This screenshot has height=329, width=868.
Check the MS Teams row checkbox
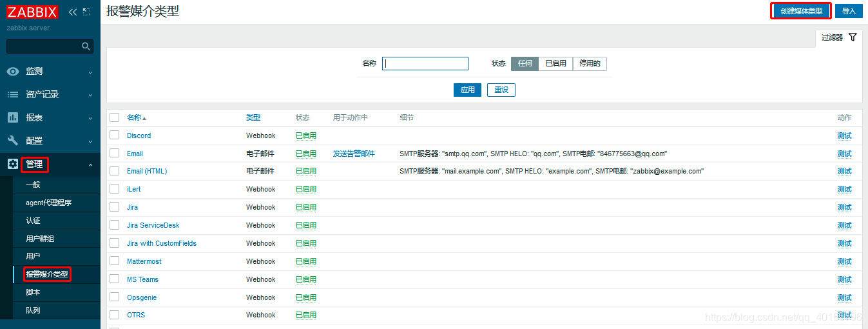pos(115,279)
